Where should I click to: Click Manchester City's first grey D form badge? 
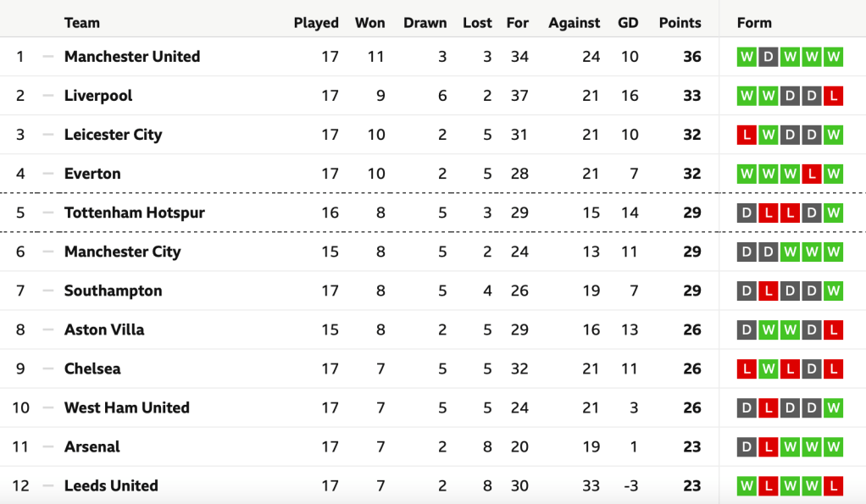747,252
